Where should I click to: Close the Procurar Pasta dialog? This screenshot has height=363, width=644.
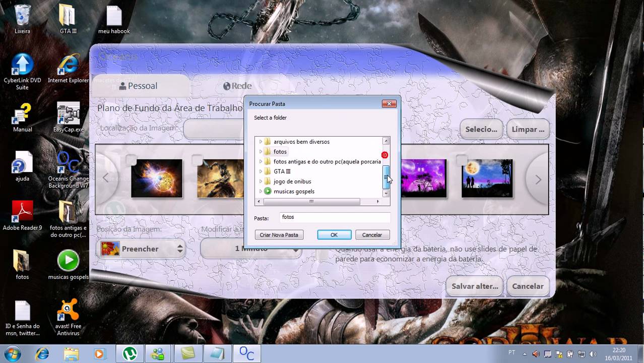(389, 104)
